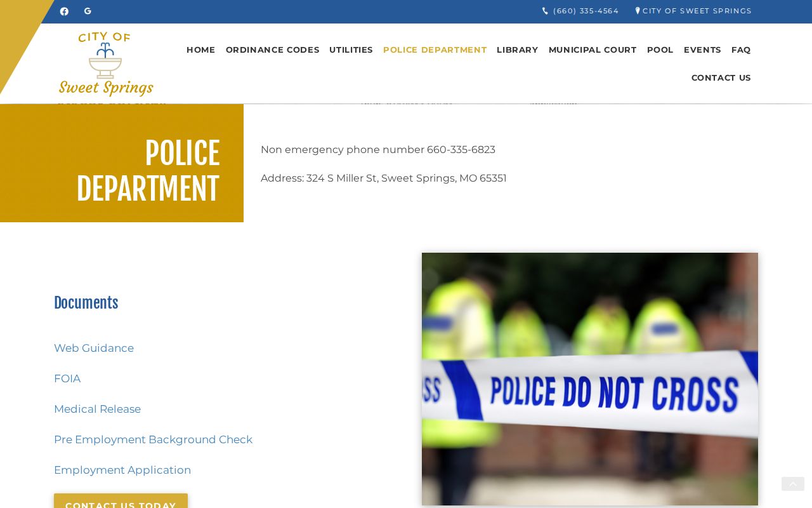Open the Employment Application link
The width and height of the screenshot is (812, 508).
pos(122,470)
